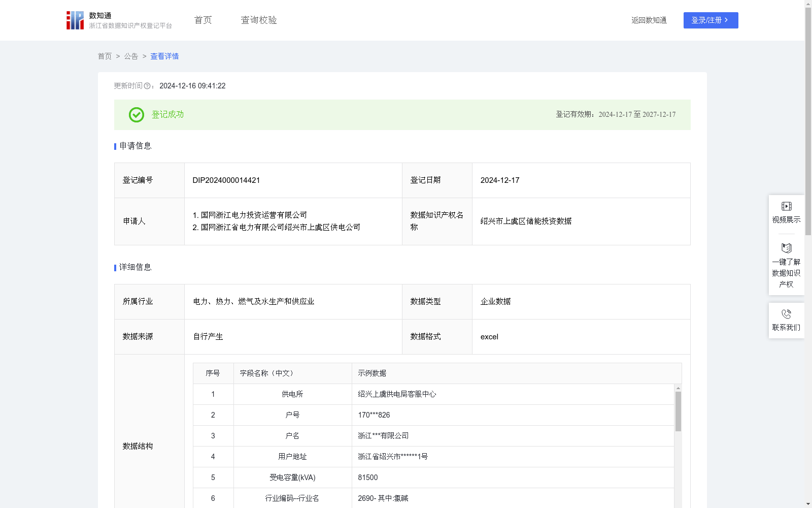Viewport: 812px width, 508px height.
Task: Click the 返回数知通 link
Action: 649,20
